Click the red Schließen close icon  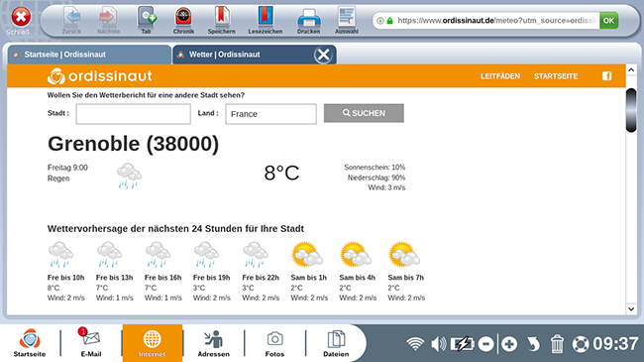pyautogui.click(x=21, y=17)
